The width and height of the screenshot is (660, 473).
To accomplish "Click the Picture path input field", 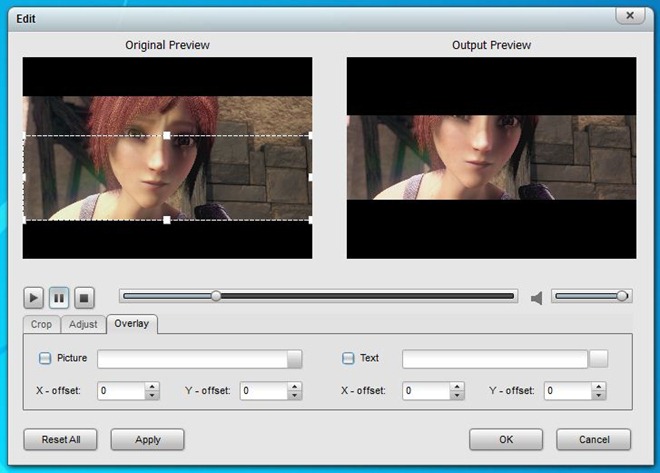I will pos(192,359).
